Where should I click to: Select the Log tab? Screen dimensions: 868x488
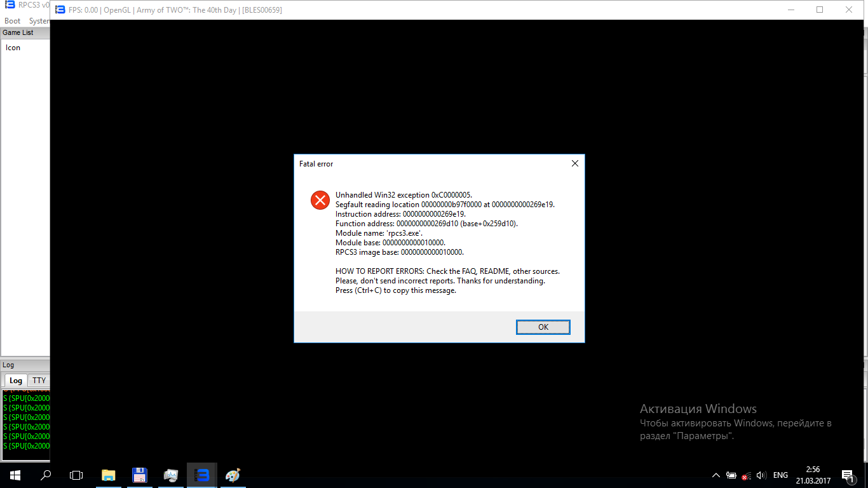pyautogui.click(x=16, y=381)
